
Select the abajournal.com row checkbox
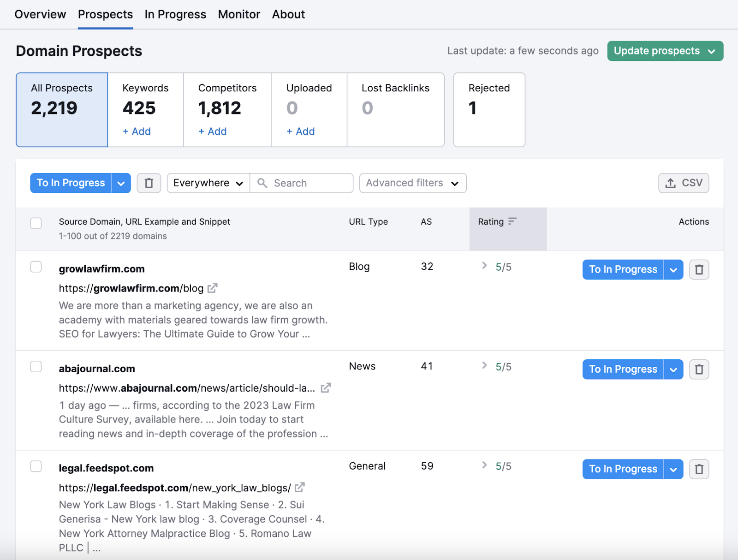pos(36,367)
